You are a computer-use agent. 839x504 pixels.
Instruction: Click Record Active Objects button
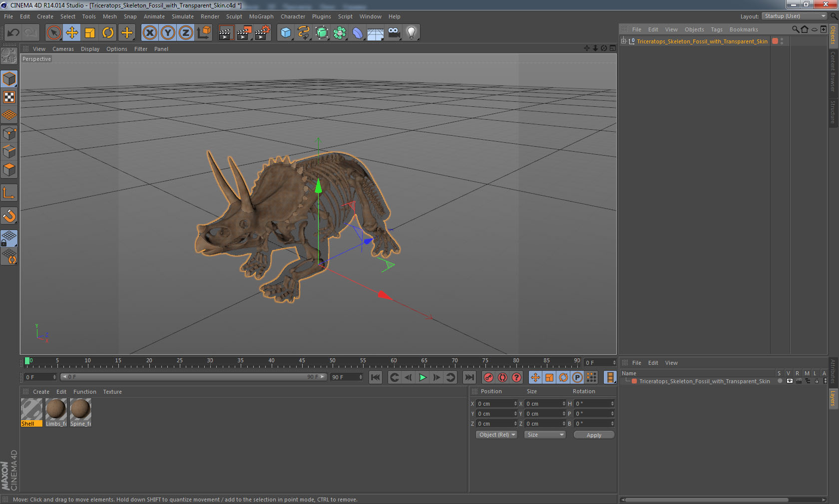pos(488,377)
